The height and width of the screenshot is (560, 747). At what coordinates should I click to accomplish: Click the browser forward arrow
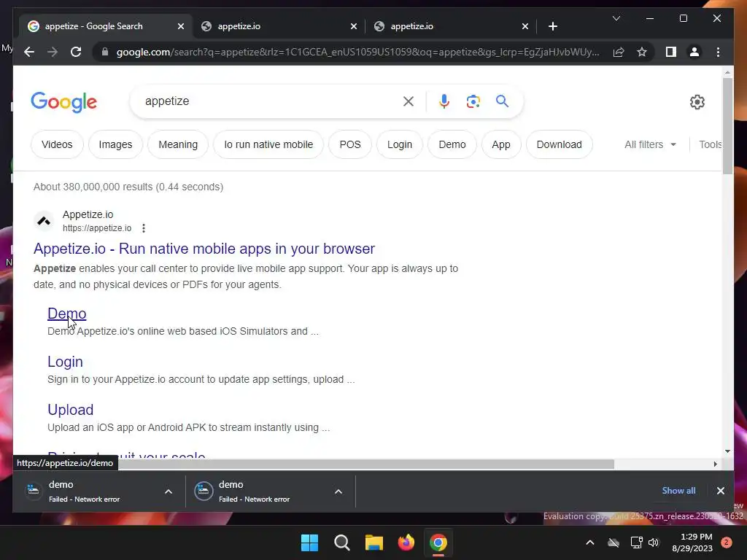coord(53,52)
